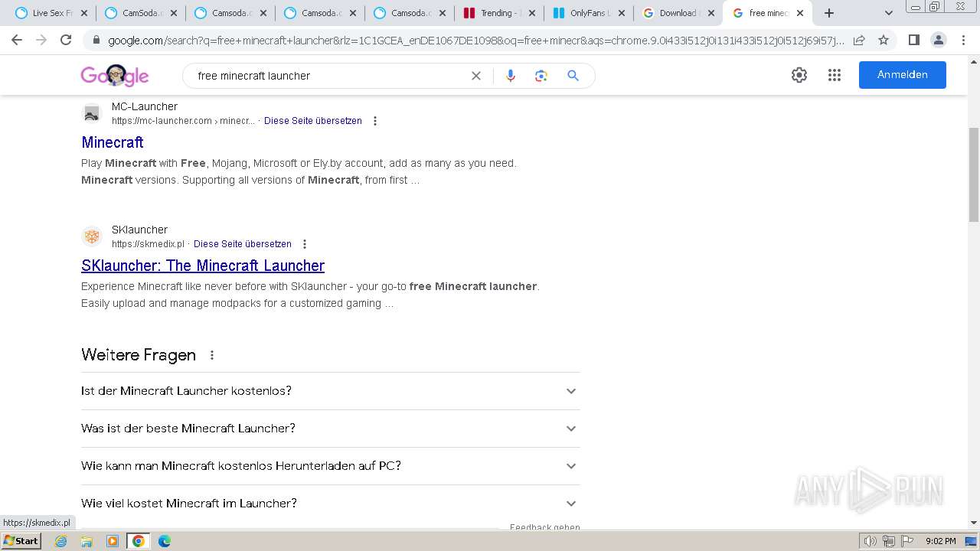This screenshot has width=980, height=551.
Task: Click the site info lock icon
Action: click(96, 40)
